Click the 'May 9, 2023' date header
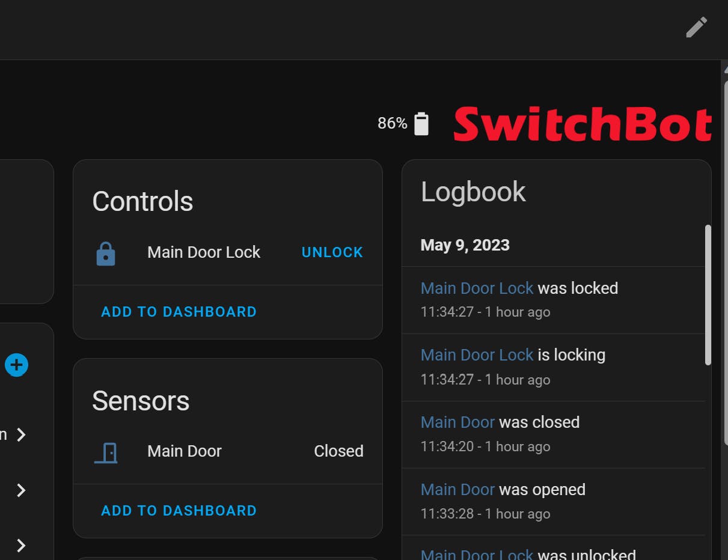728x560 pixels. pyautogui.click(x=465, y=245)
